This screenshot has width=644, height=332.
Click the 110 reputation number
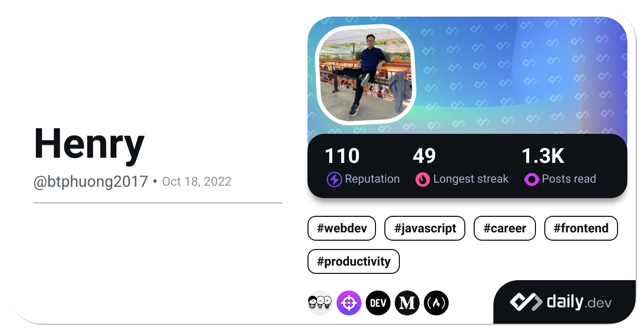[342, 156]
